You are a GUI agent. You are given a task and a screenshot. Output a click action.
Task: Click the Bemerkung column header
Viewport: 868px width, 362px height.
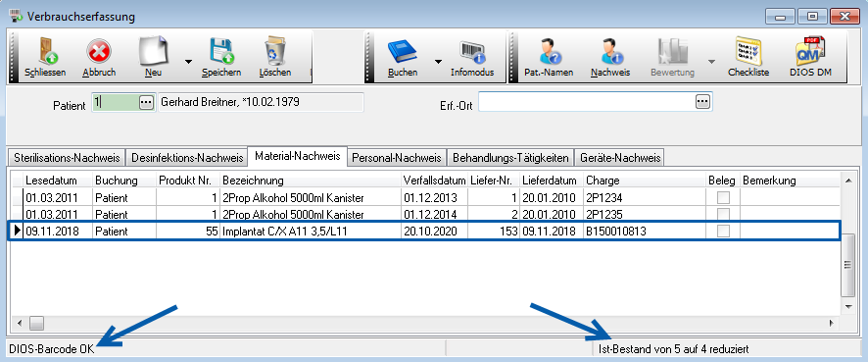tap(790, 181)
